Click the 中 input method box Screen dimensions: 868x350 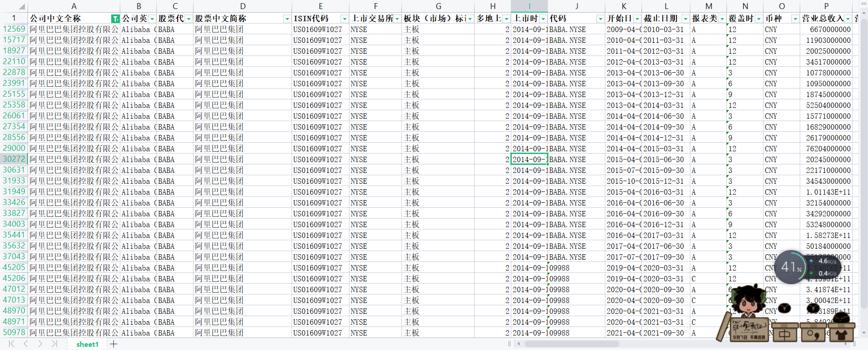coord(784,334)
